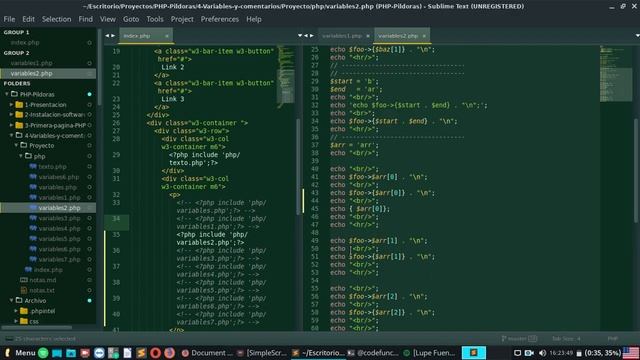Open the Tools menu
This screenshot has width=640, height=360.
[155, 19]
